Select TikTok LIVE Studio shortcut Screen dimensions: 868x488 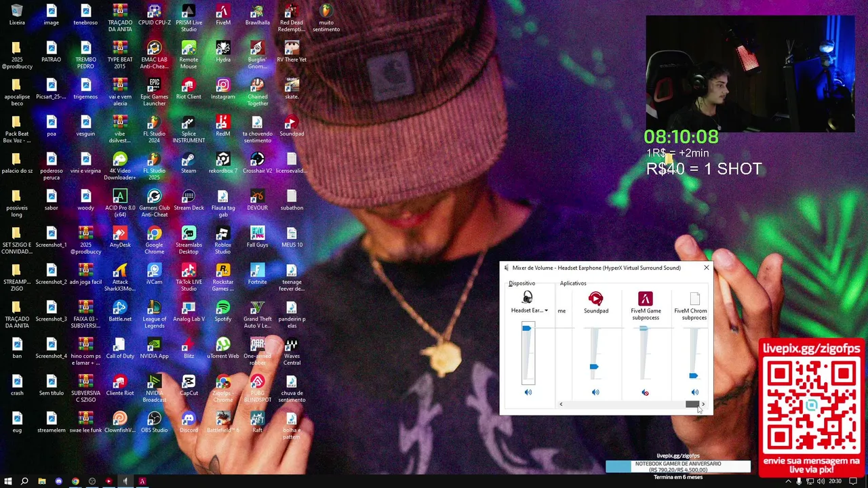point(189,277)
